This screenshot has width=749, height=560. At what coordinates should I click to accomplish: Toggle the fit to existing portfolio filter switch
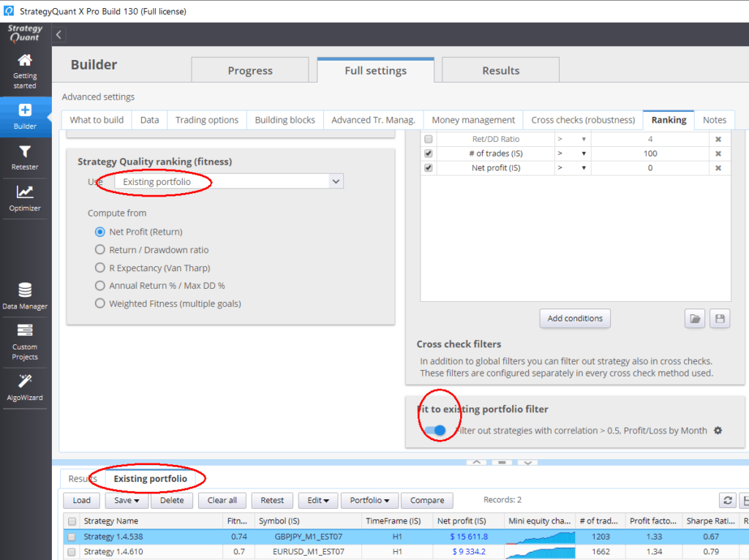pyautogui.click(x=436, y=431)
